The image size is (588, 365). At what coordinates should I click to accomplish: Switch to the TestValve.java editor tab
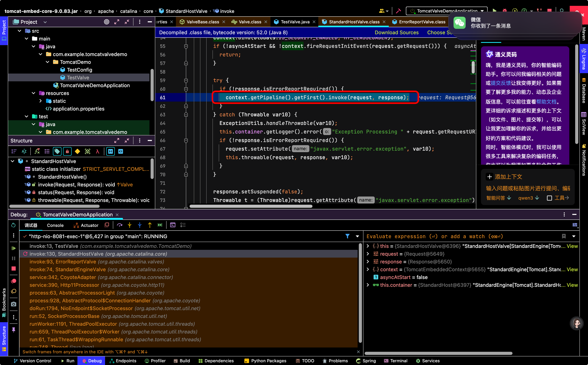[295, 22]
